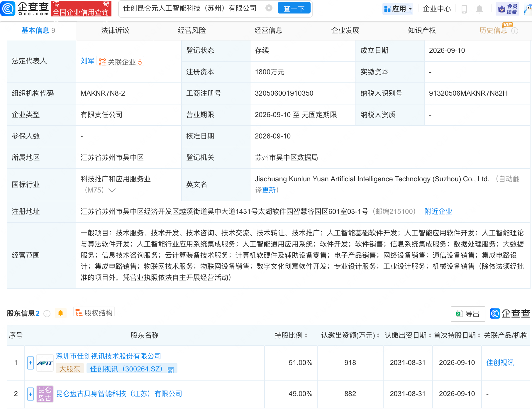Open related product 佳创视讯 link
Image resolution: width=532 pixels, height=409 pixels.
click(500, 363)
